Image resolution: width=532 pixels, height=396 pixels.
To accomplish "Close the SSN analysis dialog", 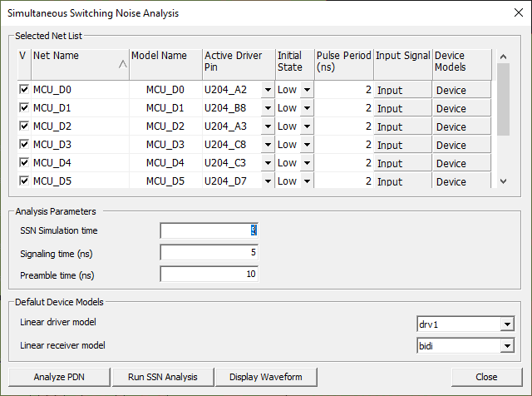I will pos(486,377).
